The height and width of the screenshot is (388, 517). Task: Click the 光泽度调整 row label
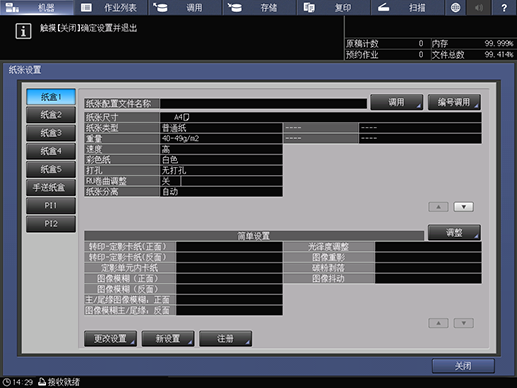[329, 247]
